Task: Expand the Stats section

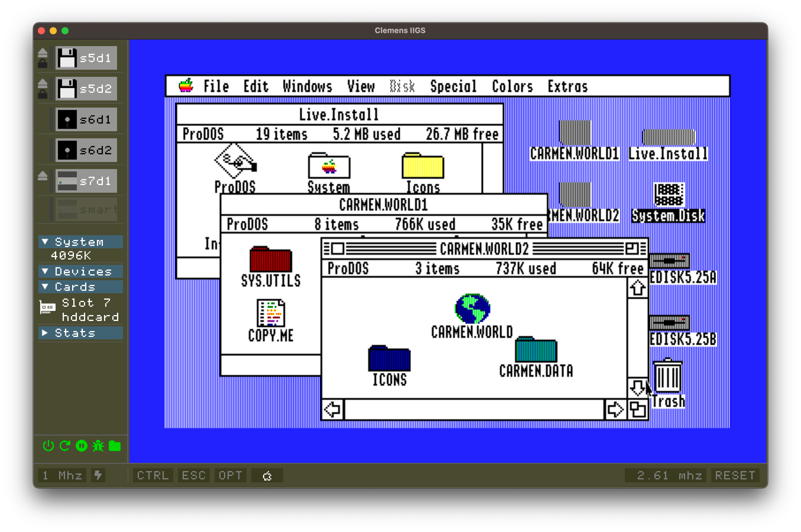Action: 45,333
